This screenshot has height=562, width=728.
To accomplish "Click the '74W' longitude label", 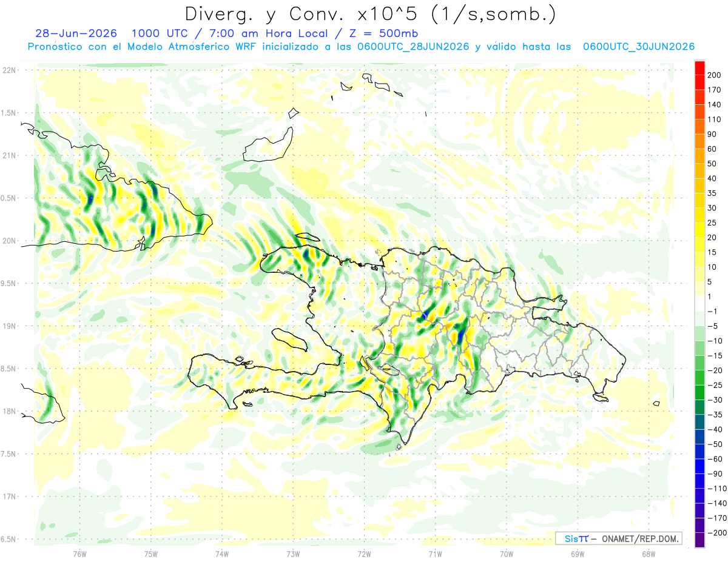I will click(222, 554).
